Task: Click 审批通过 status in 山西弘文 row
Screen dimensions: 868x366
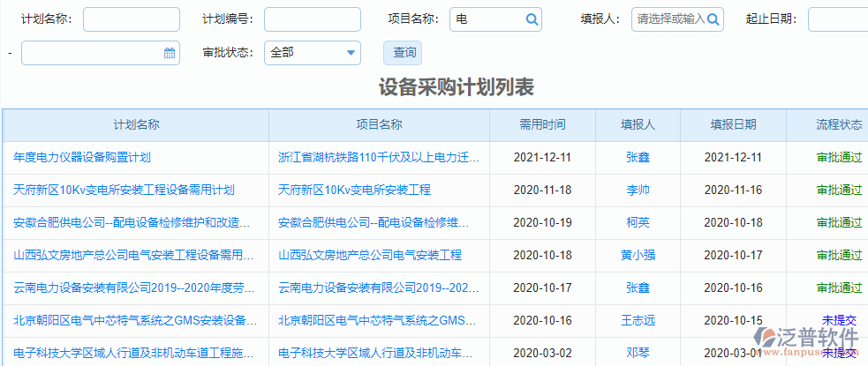Action: point(839,256)
